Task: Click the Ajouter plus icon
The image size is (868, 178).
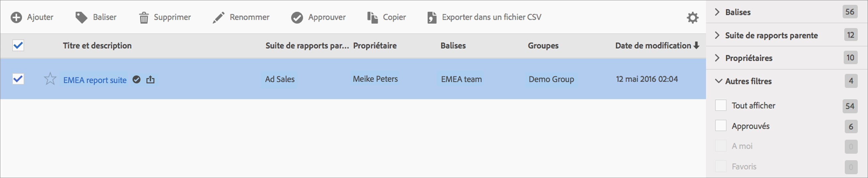Action: 16,18
